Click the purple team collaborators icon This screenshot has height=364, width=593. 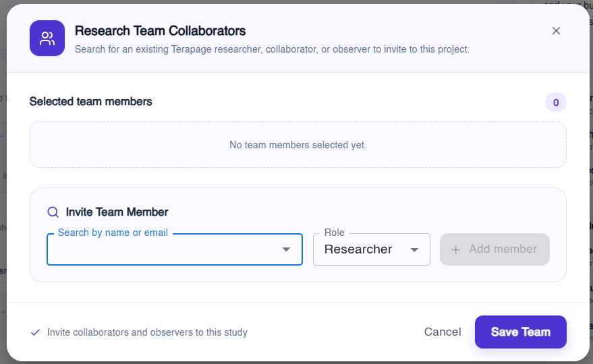pos(47,38)
